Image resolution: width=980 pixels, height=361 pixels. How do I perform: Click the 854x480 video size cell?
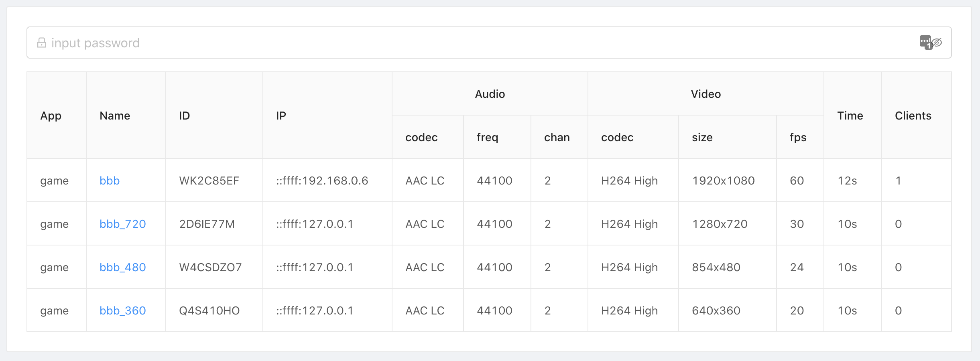(716, 267)
